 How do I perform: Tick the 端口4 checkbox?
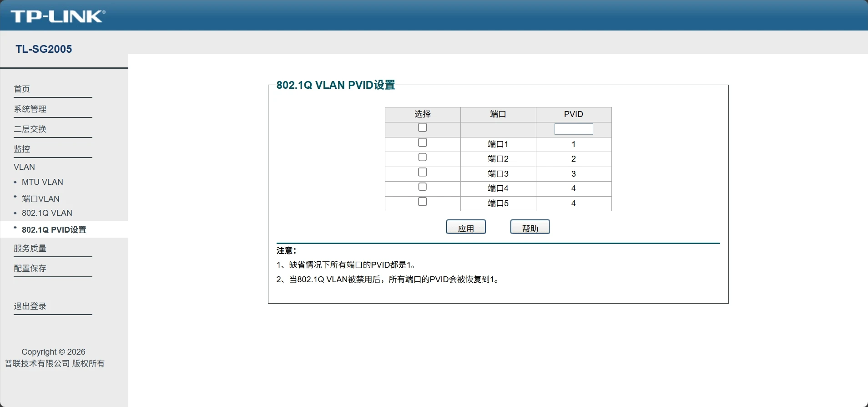pos(423,187)
